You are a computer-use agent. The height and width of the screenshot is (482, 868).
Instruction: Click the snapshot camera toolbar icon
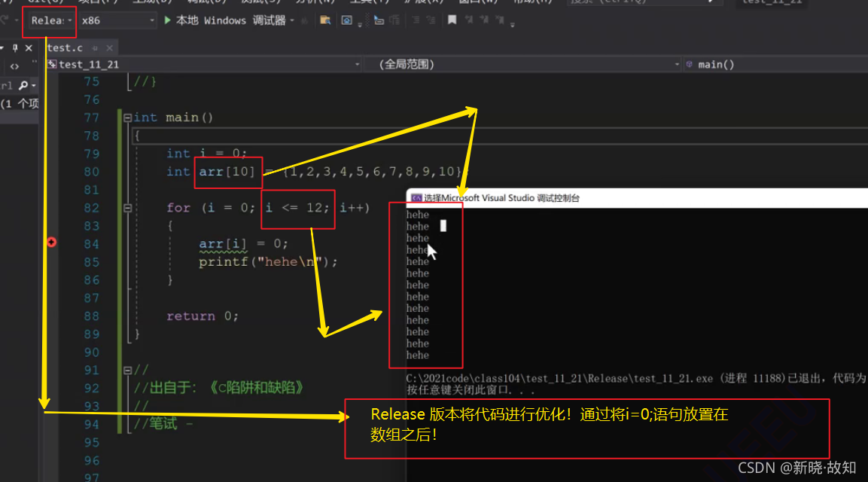346,20
